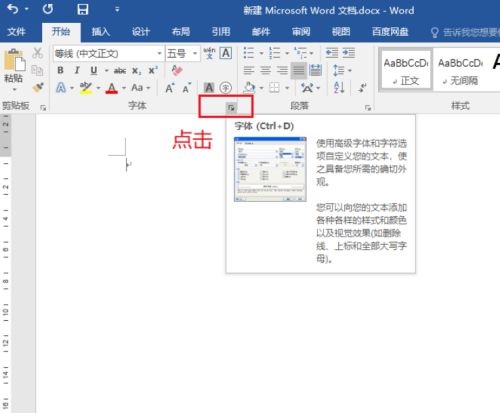Toggle strikethrough abc
Image resolution: width=500 pixels, height=413 pixels.
(120, 71)
